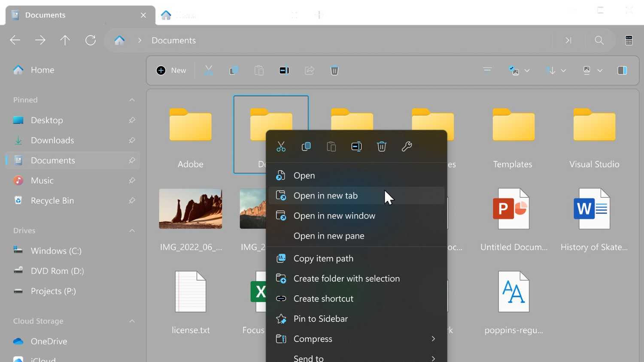Screen dimensions: 644x362
Task: Delete using the context menu trash icon
Action: [382, 147]
